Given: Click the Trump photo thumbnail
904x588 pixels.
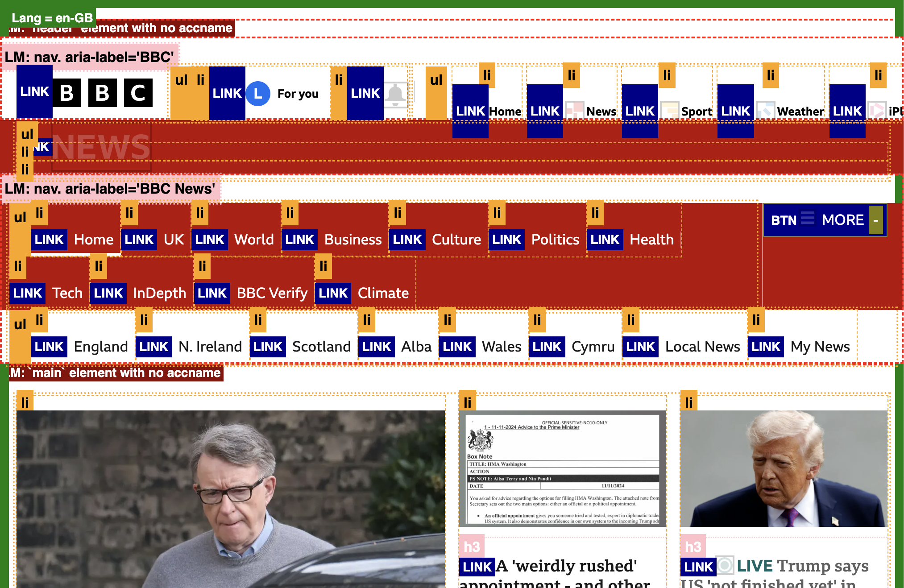Looking at the screenshot, I should tap(784, 468).
